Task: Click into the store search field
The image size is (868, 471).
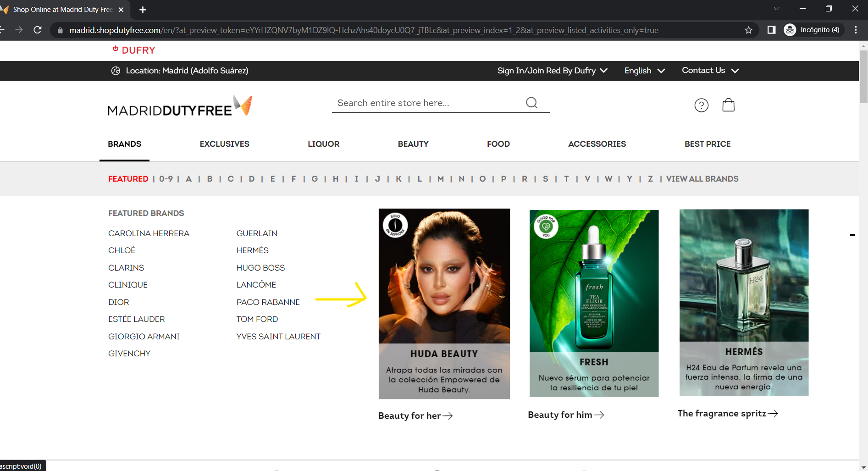Action: [x=426, y=103]
